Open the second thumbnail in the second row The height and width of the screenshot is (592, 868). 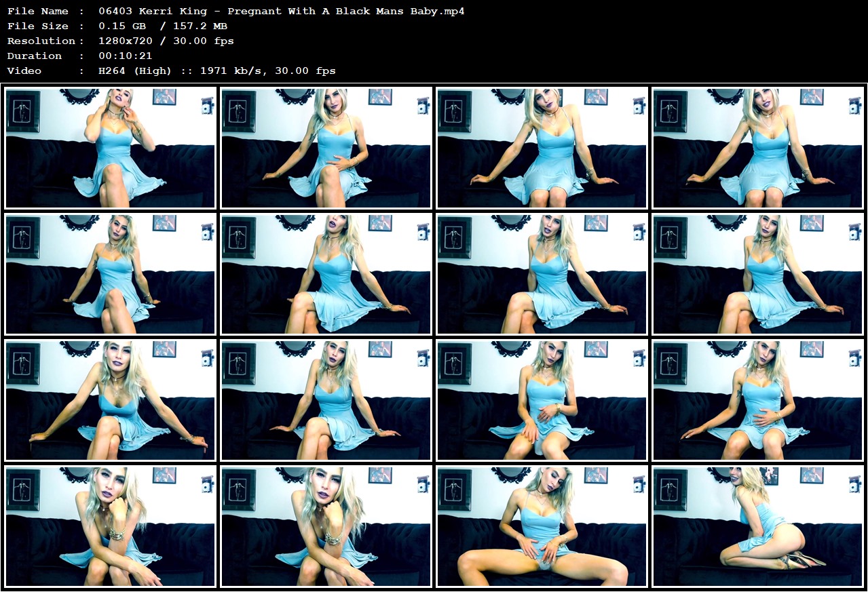coord(326,274)
